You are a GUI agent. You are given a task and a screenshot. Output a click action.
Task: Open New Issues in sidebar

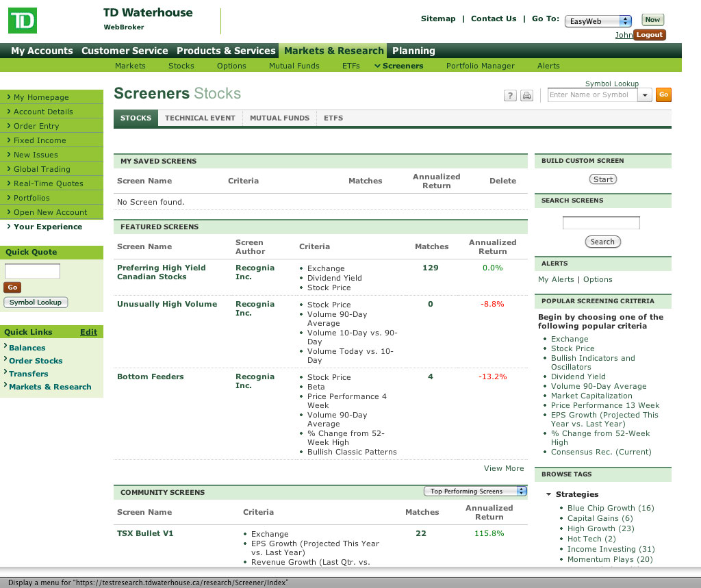[51, 154]
